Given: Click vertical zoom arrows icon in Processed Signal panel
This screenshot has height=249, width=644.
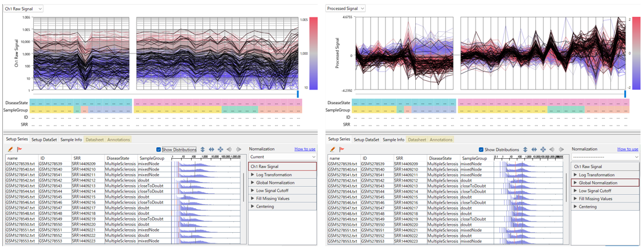Looking at the screenshot, I should point(525,150).
